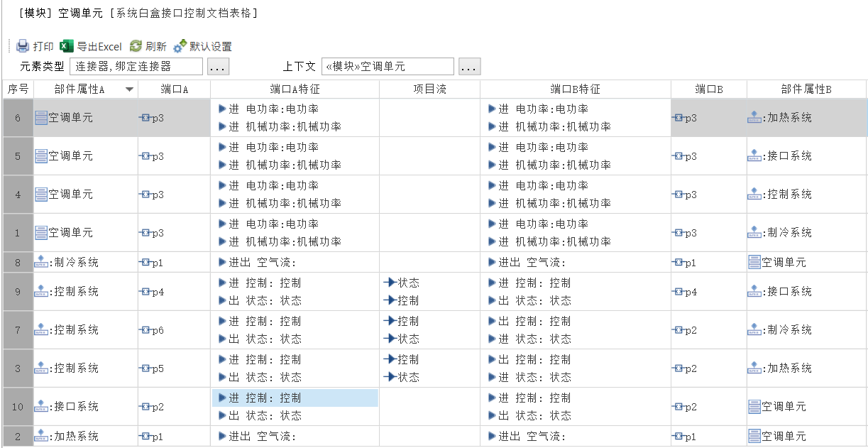Click the Refresh (刷新) icon
Viewport: 868px width, 448px height.
coord(136,47)
